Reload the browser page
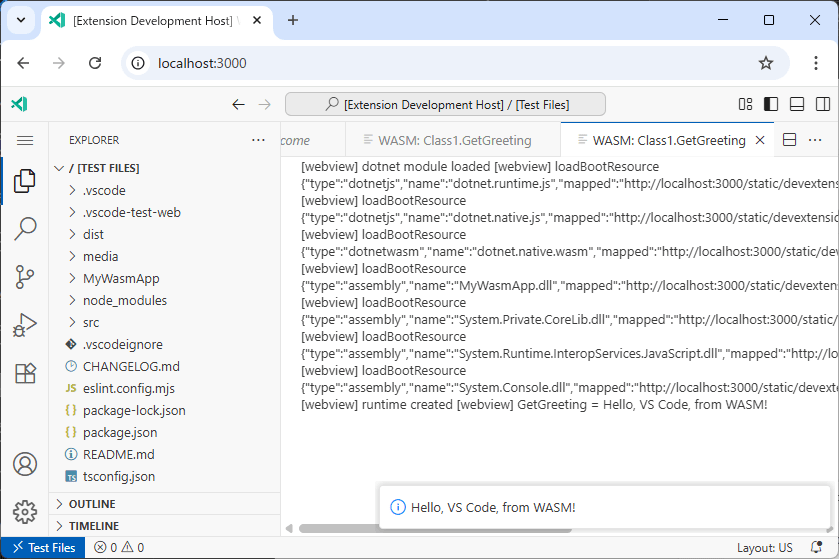The height and width of the screenshot is (559, 839). click(95, 63)
